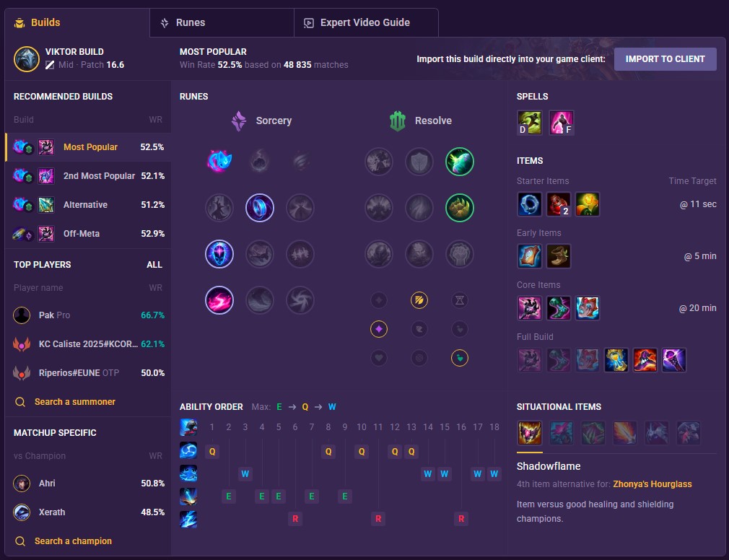Select the second dimmed situational item
This screenshot has height=560, width=729.
pos(593,433)
